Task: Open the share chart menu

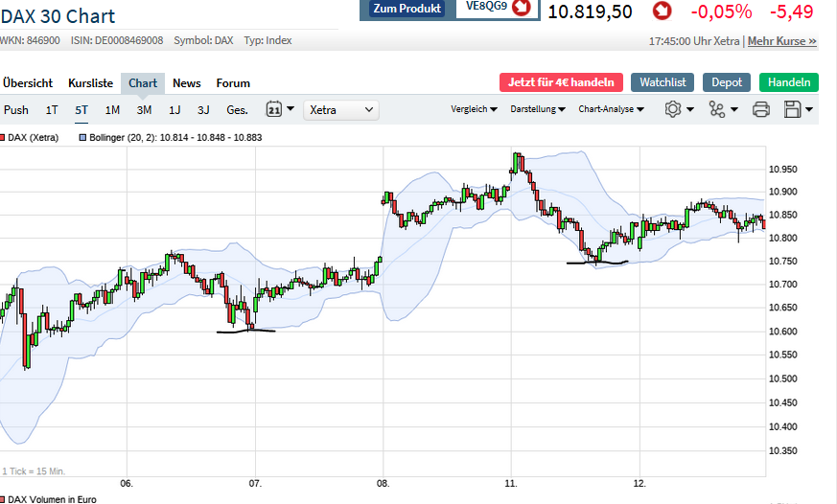Action: click(721, 109)
